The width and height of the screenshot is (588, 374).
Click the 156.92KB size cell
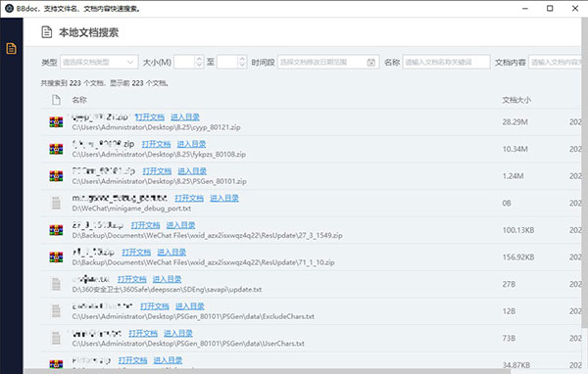[518, 257]
